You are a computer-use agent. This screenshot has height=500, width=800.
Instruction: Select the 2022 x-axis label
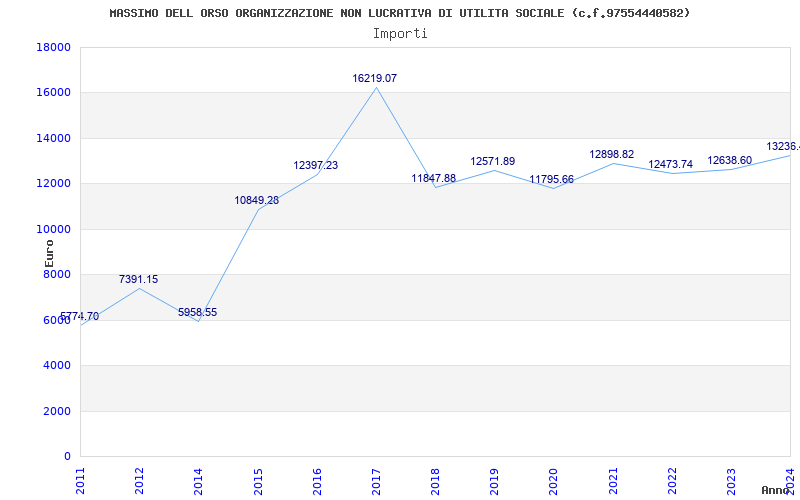click(x=672, y=481)
